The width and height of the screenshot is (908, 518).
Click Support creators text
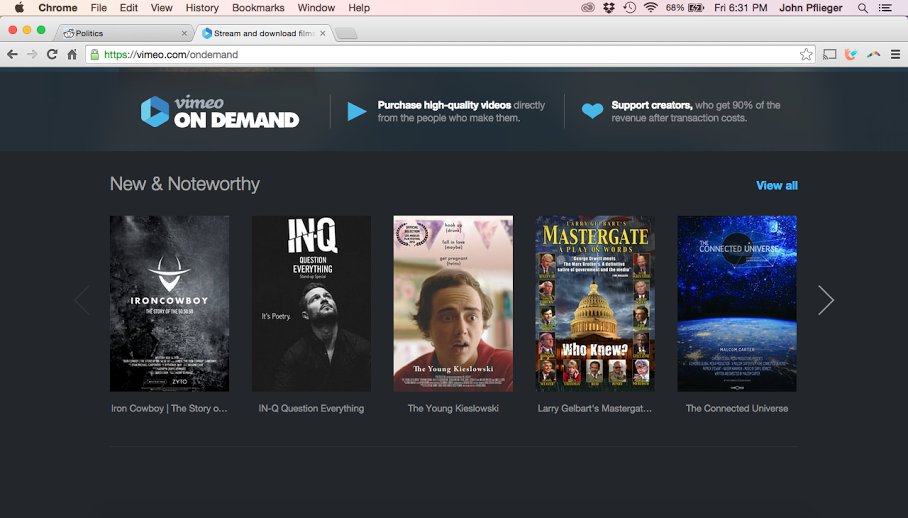651,105
